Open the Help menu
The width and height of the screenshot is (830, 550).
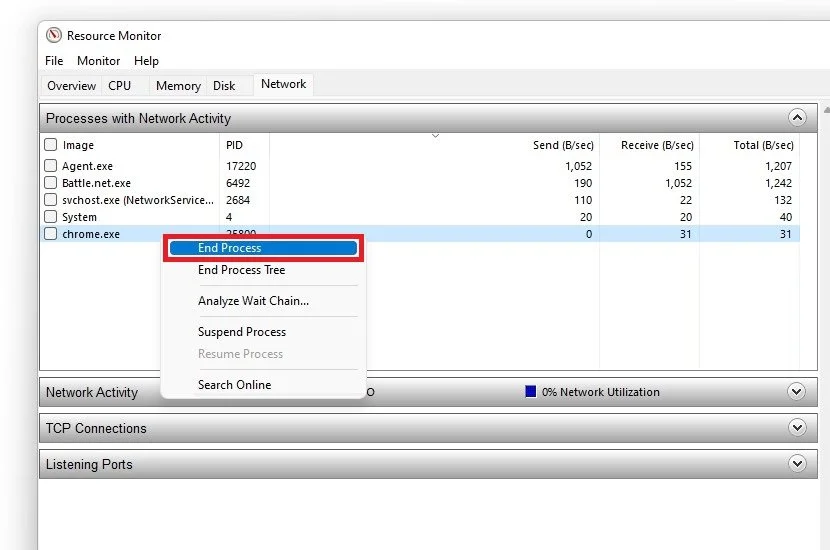(146, 61)
